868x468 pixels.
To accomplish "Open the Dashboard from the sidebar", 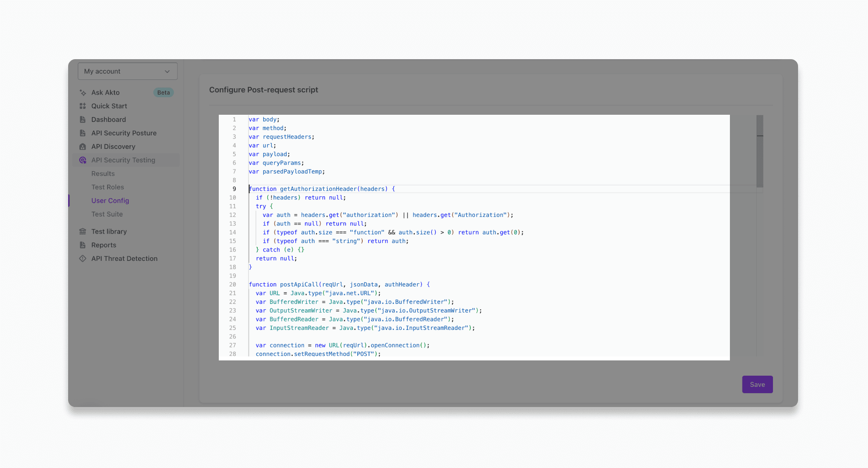I will 108,119.
